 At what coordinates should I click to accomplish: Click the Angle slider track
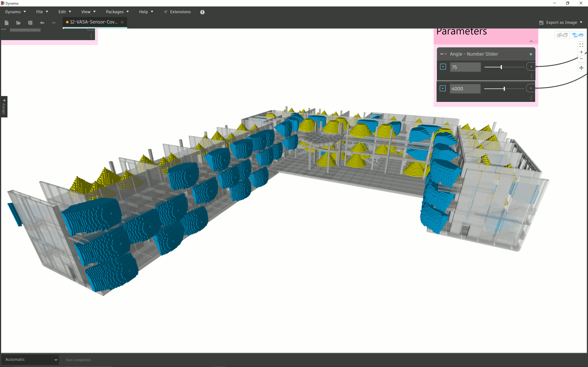pos(513,67)
